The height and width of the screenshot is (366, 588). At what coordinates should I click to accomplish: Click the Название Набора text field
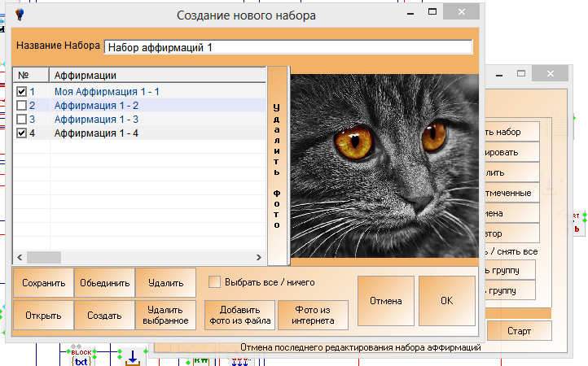tap(288, 47)
